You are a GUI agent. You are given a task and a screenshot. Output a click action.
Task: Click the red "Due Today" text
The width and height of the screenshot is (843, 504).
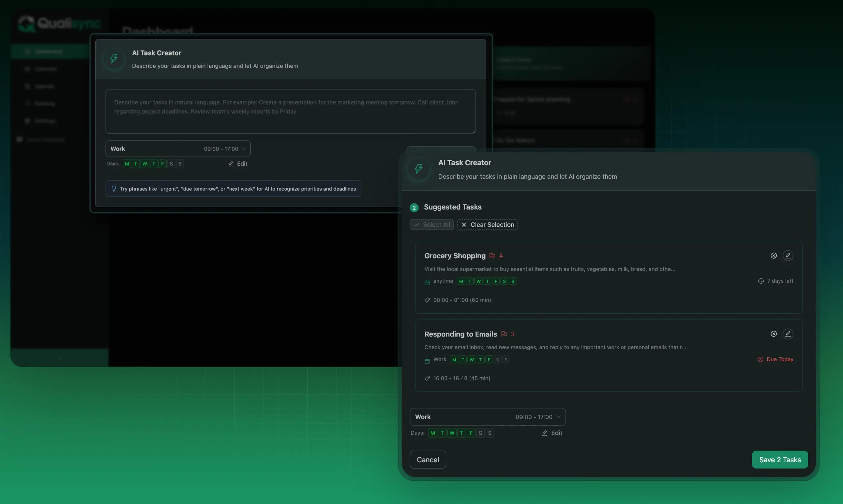pos(780,359)
